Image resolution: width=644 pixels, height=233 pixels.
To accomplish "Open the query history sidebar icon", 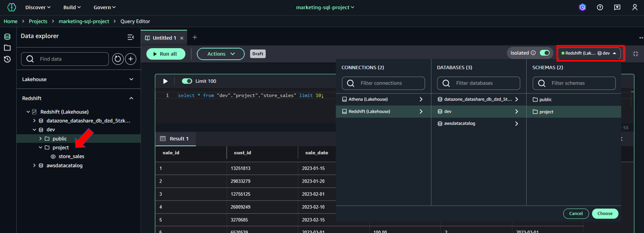I will tap(7, 59).
